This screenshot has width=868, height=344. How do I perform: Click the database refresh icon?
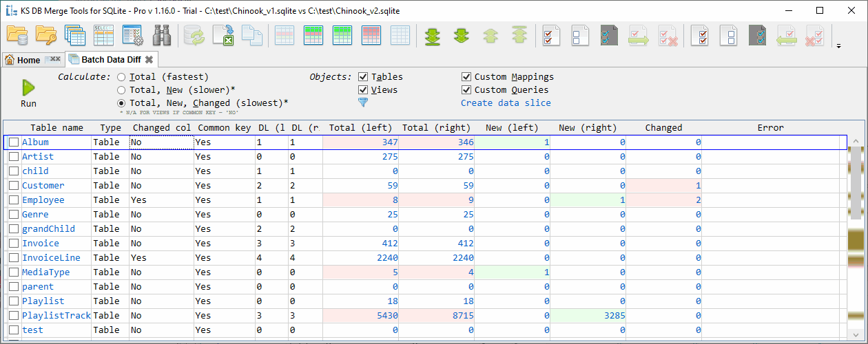[x=194, y=35]
